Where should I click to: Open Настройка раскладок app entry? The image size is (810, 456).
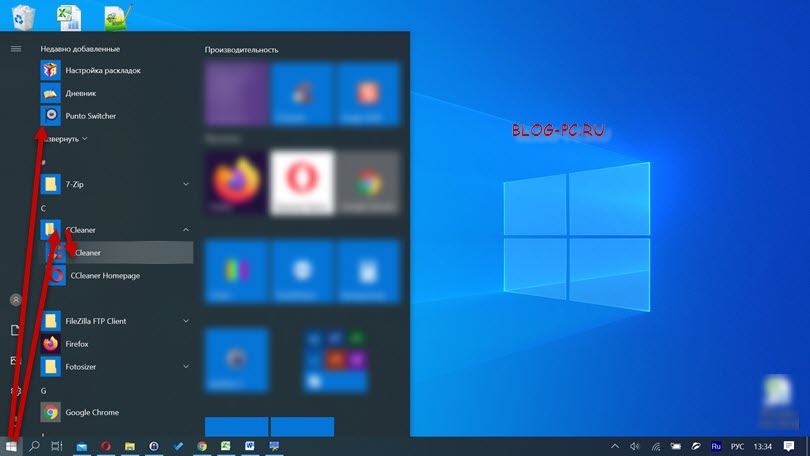click(102, 71)
